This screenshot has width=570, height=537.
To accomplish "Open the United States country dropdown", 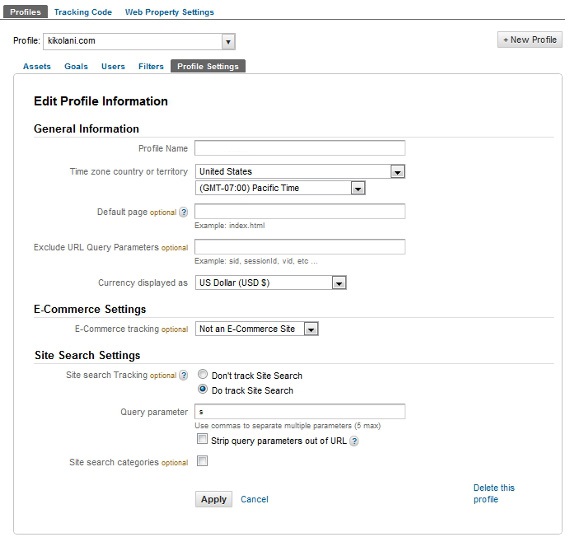I will click(x=300, y=172).
